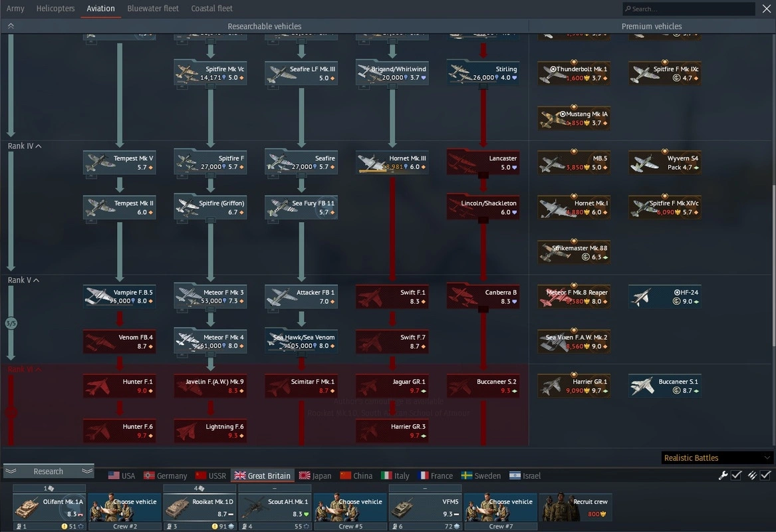Click the Vampire F.B.5 jet icon

(98, 297)
